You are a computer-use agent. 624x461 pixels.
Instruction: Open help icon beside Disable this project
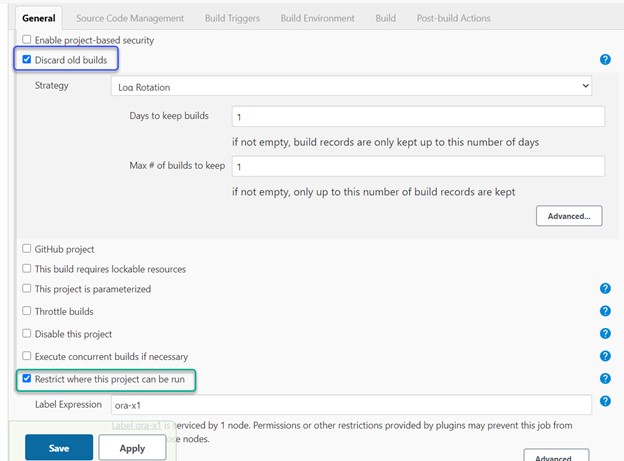pyautogui.click(x=605, y=334)
